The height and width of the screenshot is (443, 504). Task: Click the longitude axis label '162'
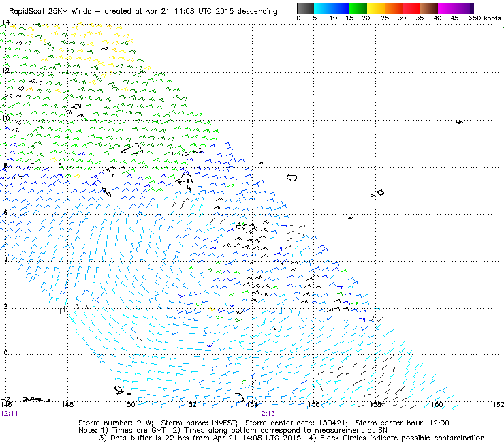(x=499, y=404)
